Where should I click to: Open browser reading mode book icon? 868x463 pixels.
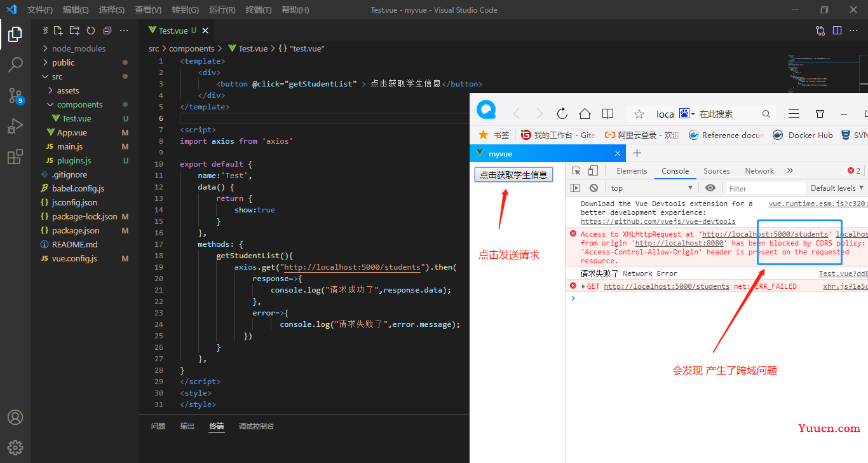pyautogui.click(x=608, y=114)
